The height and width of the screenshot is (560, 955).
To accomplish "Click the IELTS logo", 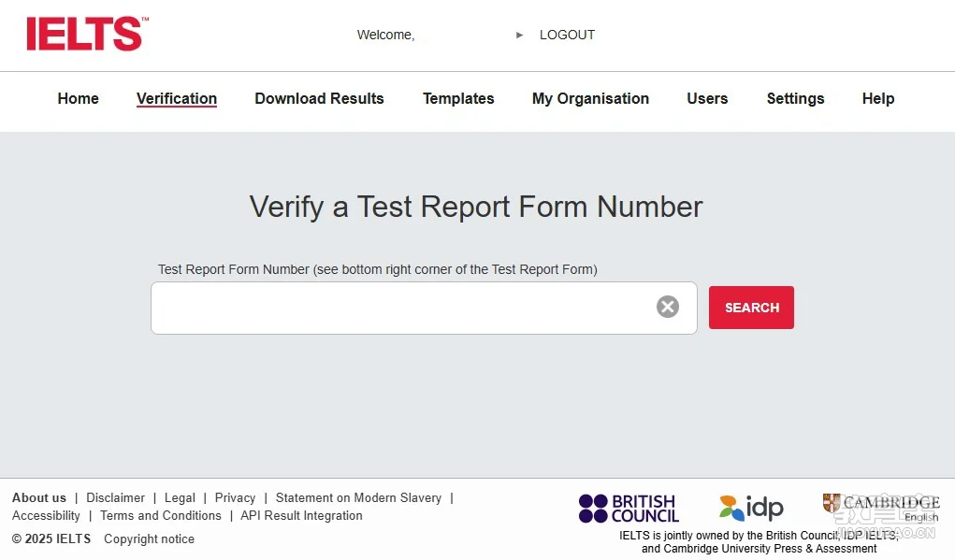I will [x=88, y=34].
